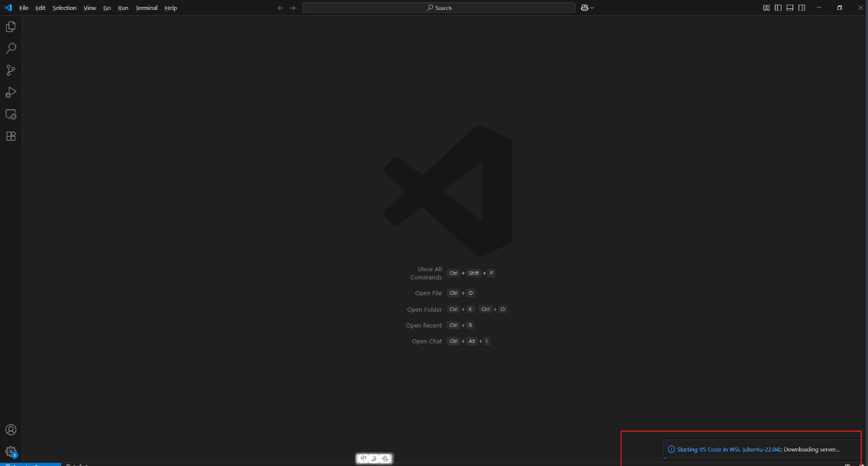
Task: Toggle the bottom Panel
Action: tap(790, 8)
